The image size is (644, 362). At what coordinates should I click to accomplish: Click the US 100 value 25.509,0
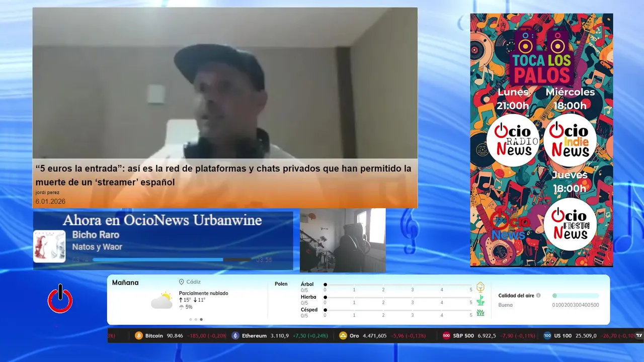pyautogui.click(x=586, y=336)
